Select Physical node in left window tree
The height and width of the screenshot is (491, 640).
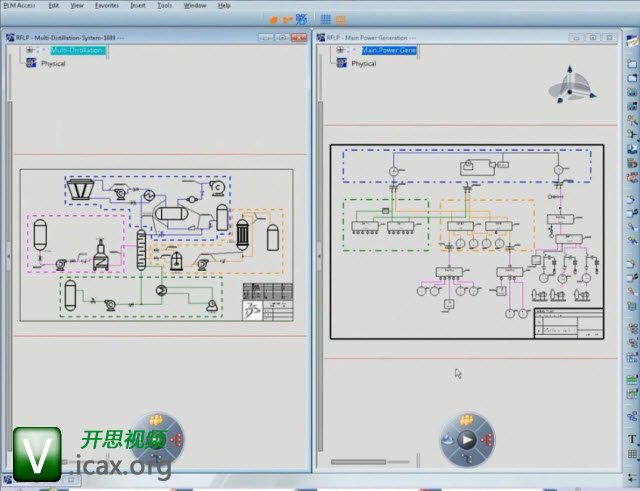tap(52, 63)
